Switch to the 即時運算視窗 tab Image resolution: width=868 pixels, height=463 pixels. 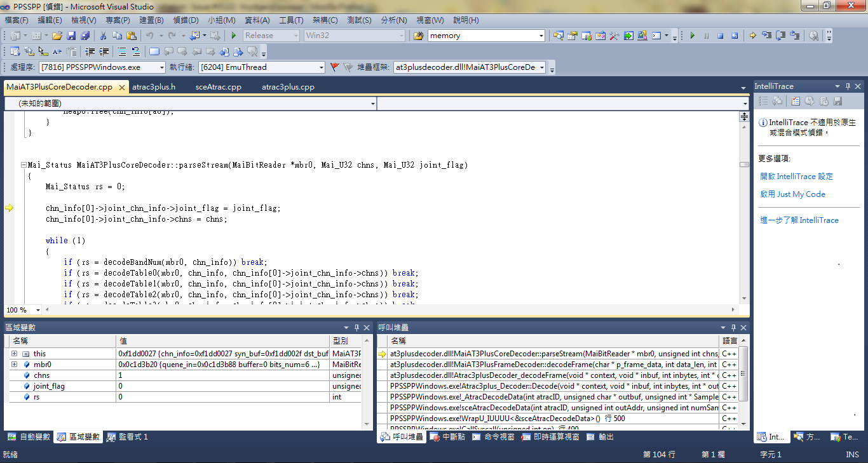tap(551, 437)
